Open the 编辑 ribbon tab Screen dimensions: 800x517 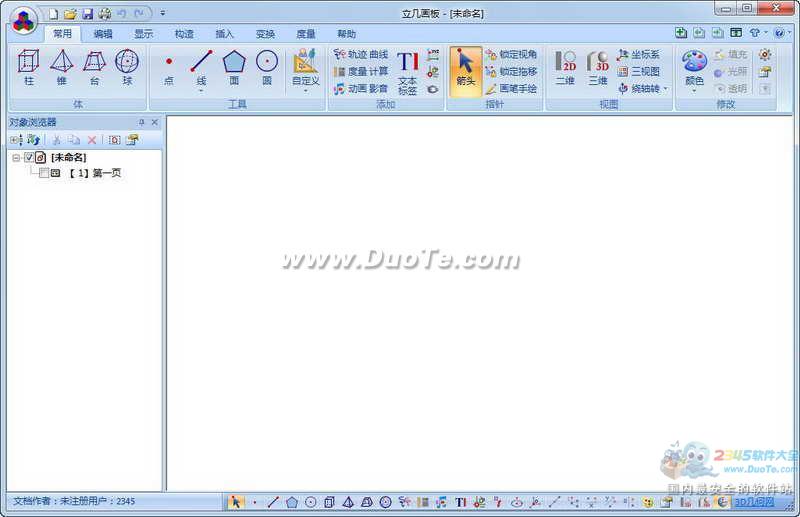[x=103, y=34]
